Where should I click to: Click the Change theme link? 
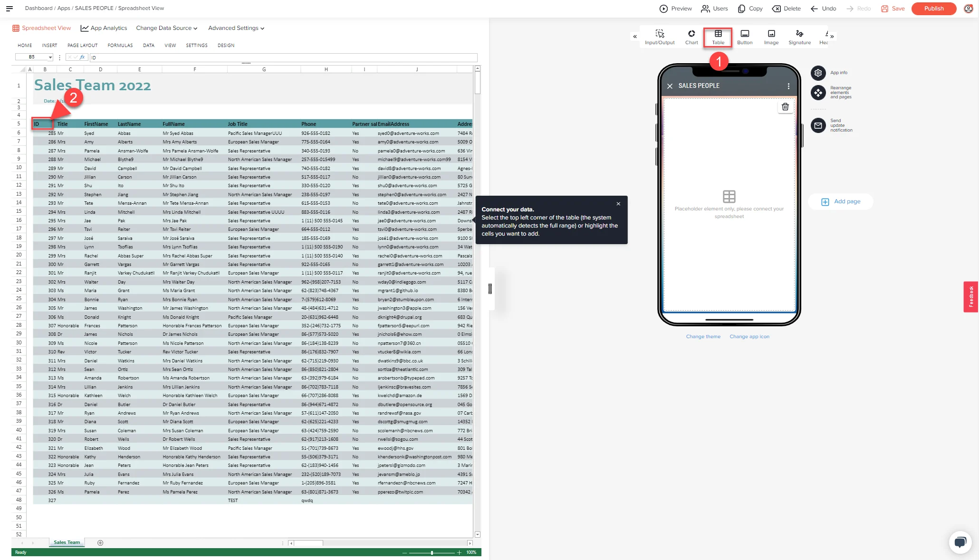(x=703, y=336)
